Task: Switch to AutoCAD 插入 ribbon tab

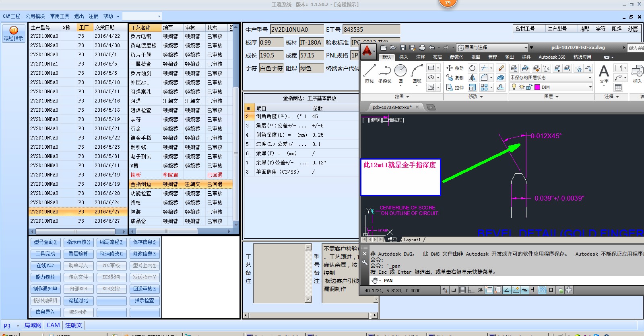Action: point(403,57)
